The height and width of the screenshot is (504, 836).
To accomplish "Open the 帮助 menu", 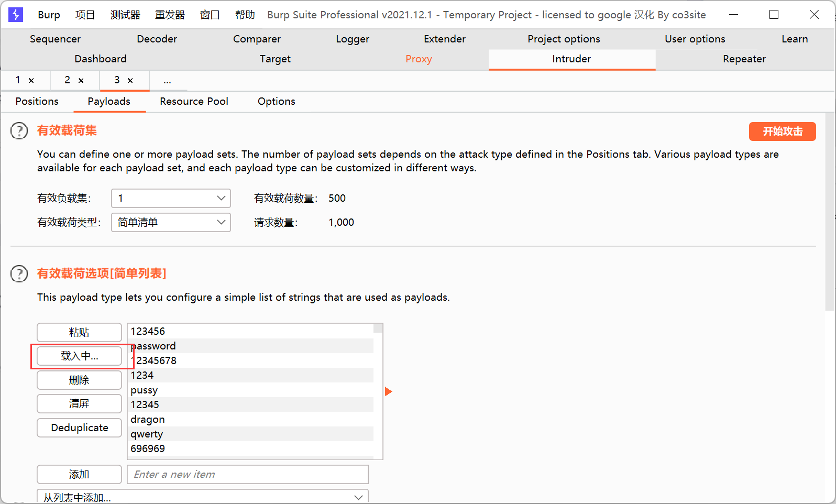I will coord(245,15).
